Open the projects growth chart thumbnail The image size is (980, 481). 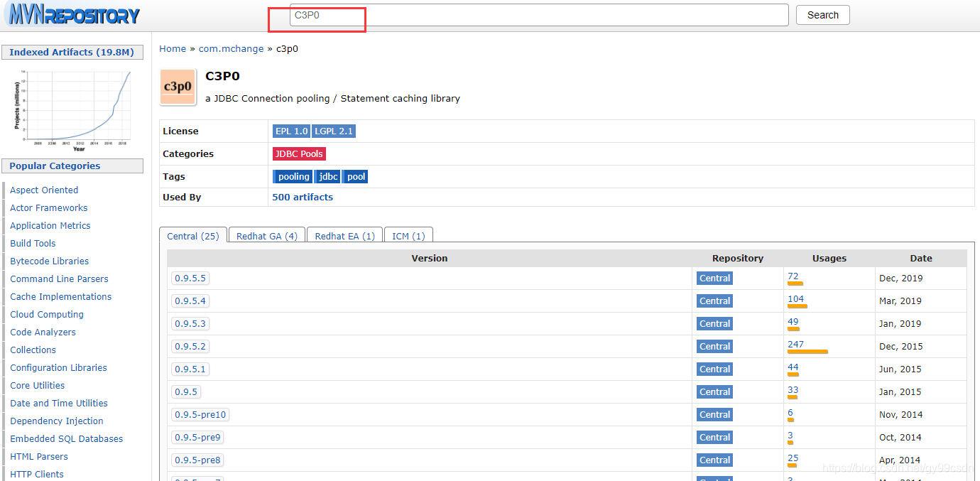point(72,110)
